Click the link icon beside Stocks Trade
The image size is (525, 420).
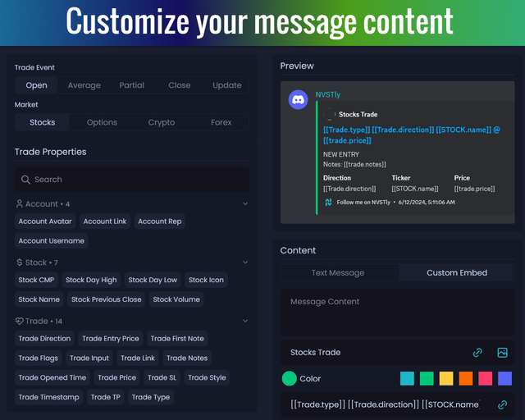tap(477, 353)
